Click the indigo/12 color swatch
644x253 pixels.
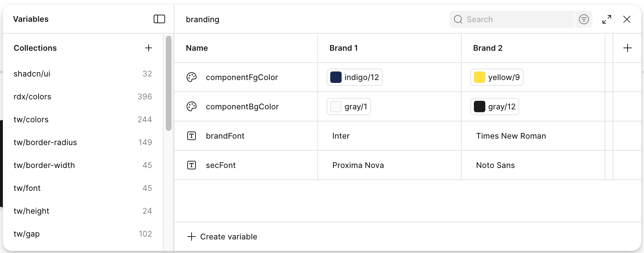click(x=336, y=77)
